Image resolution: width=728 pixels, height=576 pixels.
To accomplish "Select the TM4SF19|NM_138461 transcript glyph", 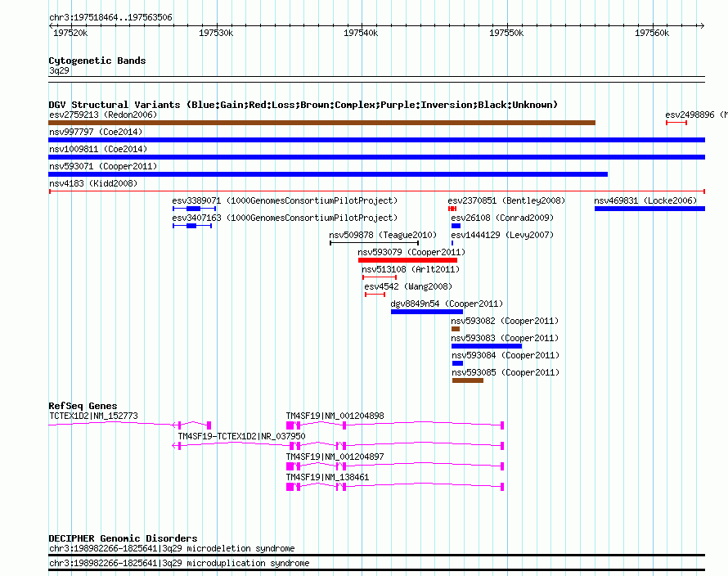I will (395, 487).
